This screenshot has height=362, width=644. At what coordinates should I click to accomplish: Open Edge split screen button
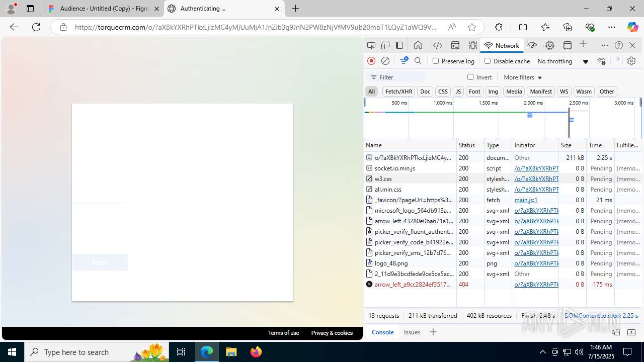coord(523,27)
